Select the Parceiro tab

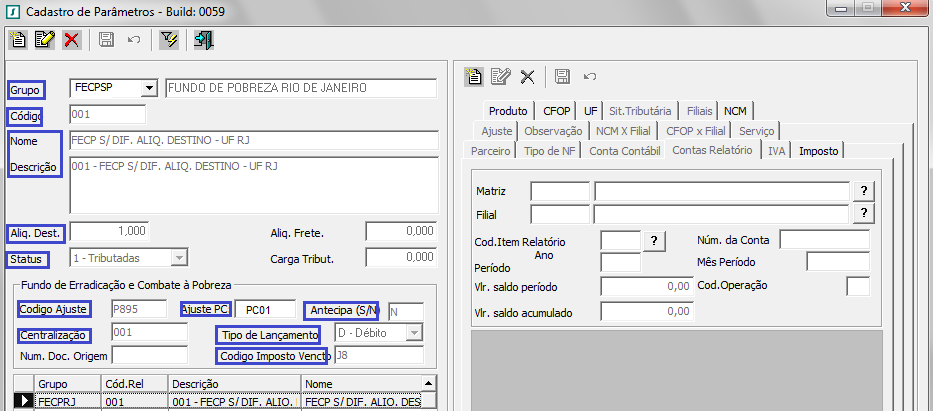(x=490, y=151)
